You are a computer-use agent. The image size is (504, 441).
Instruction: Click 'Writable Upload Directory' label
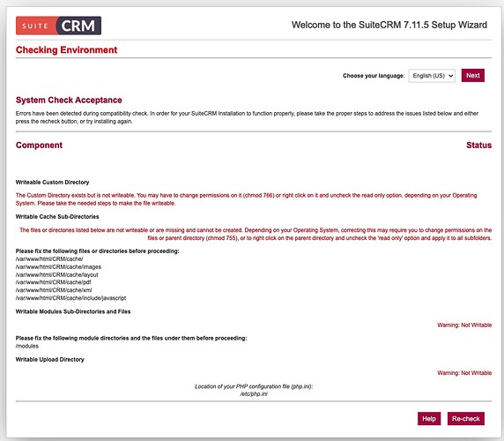50,359
